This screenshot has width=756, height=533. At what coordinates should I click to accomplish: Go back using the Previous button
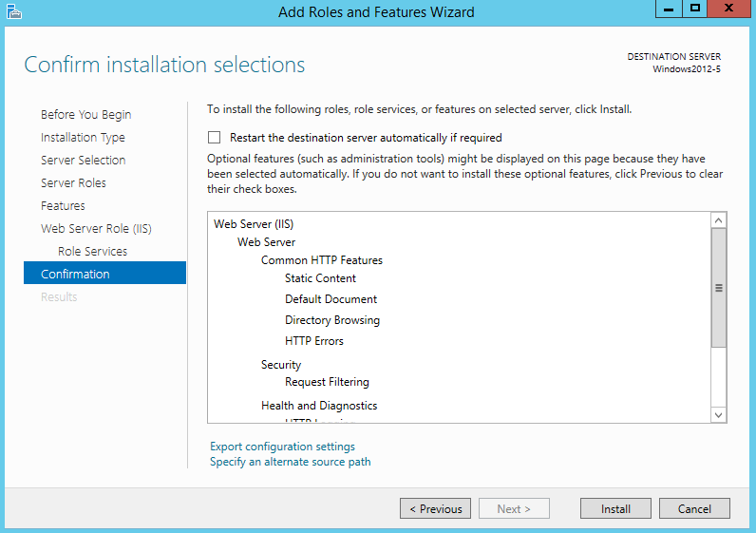point(435,508)
